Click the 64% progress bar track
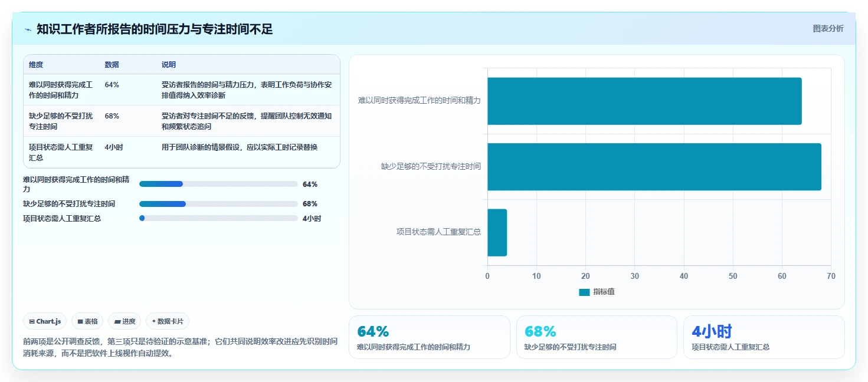Viewport: 868px width, 382px height. tap(218, 184)
